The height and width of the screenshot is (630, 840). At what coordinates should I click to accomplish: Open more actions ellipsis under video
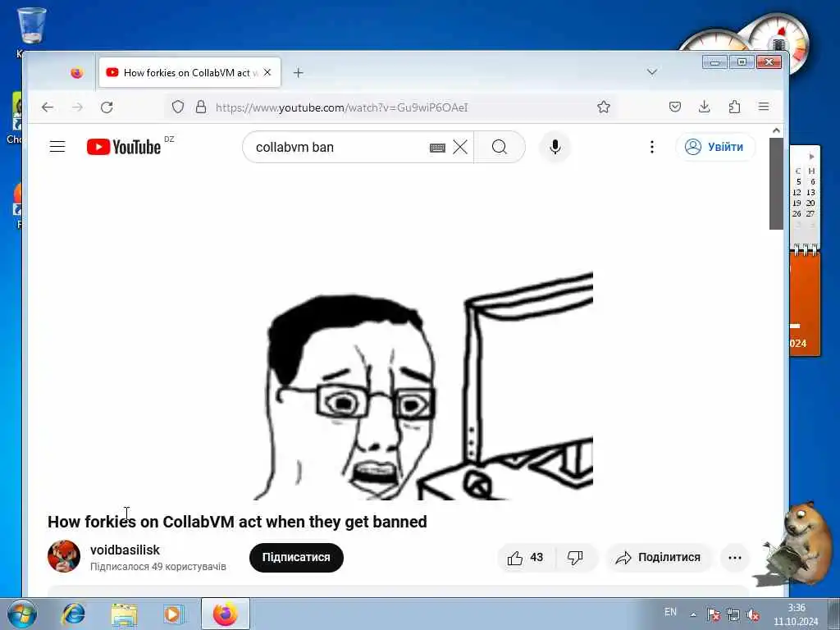pyautogui.click(x=735, y=558)
